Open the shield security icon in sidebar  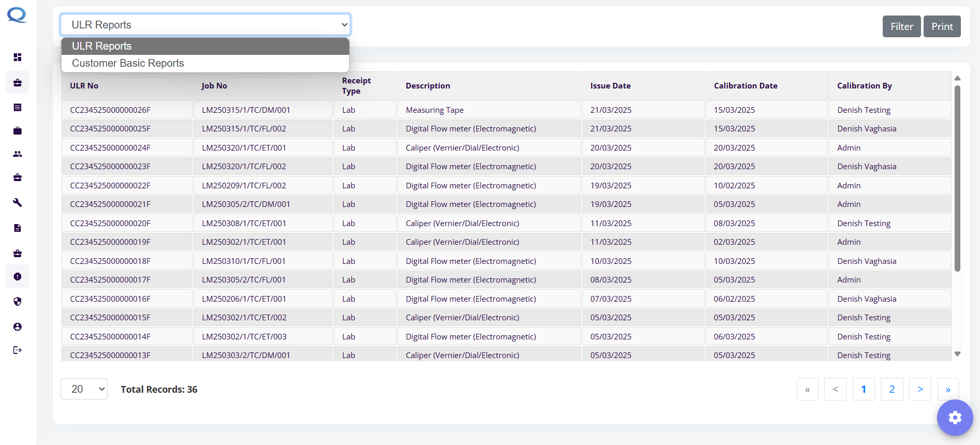point(18,302)
